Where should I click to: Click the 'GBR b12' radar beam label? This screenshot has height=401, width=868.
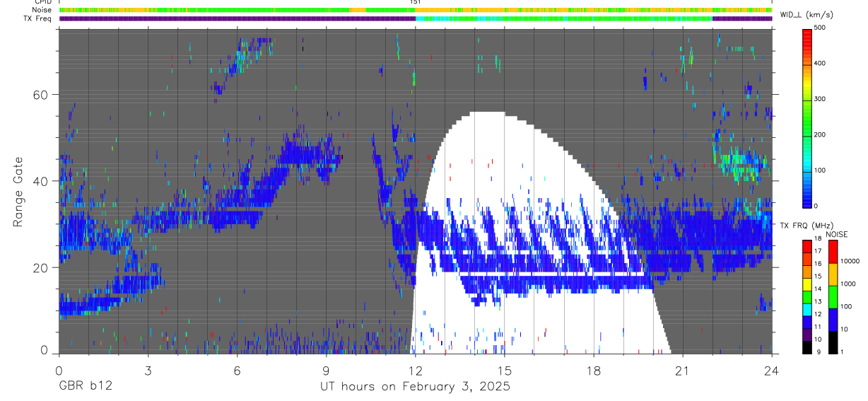85,386
